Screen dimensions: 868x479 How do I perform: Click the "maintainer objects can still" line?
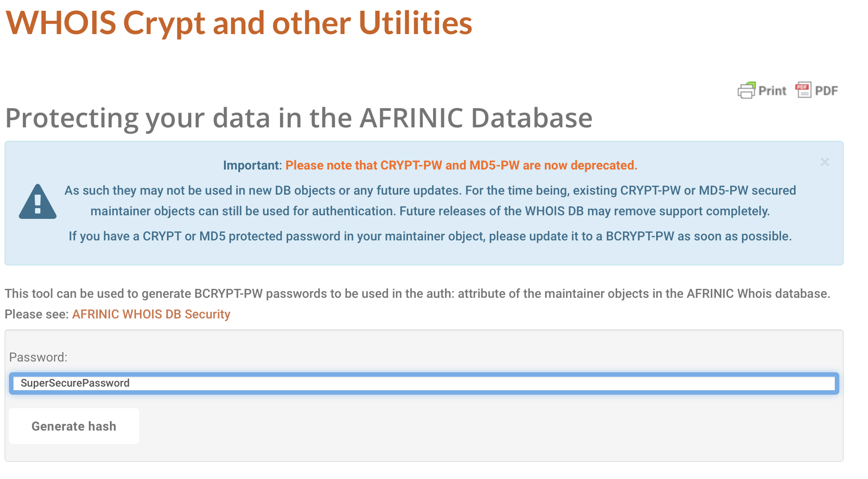point(430,211)
